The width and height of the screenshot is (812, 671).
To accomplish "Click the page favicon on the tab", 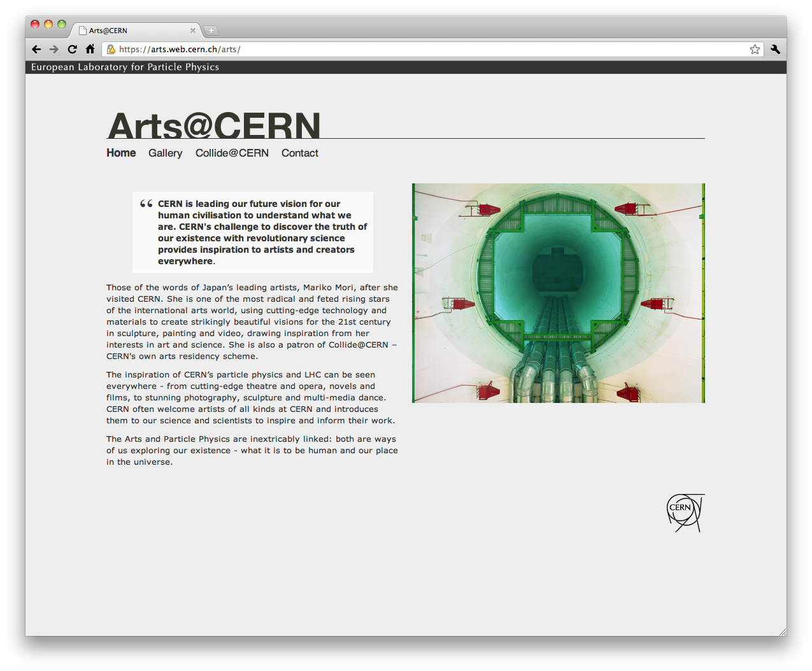I will coord(81,30).
